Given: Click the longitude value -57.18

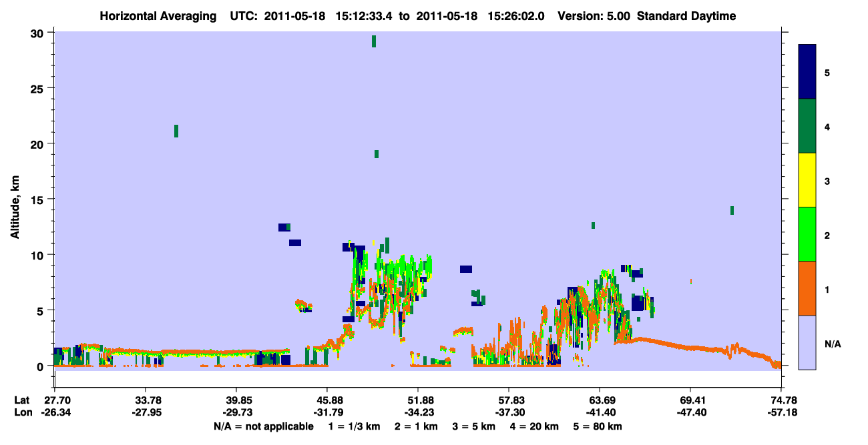Looking at the screenshot, I should tap(781, 413).
